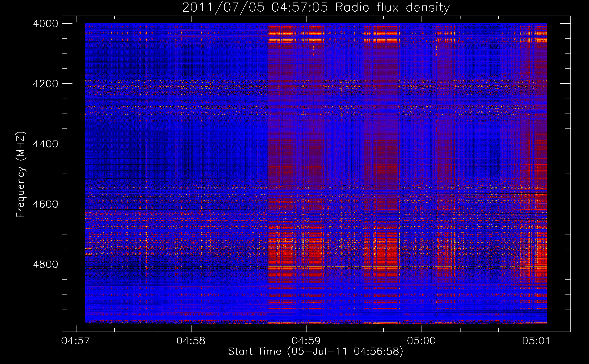Viewport: 589px width, 364px height.
Task: Click the 05:01 time axis label
Action: pyautogui.click(x=537, y=341)
